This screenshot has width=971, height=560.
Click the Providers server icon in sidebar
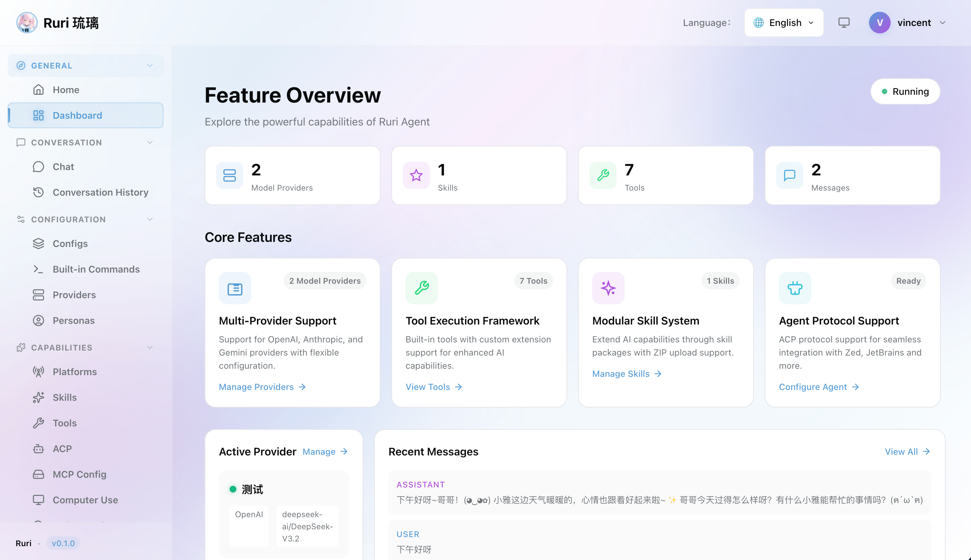[38, 295]
